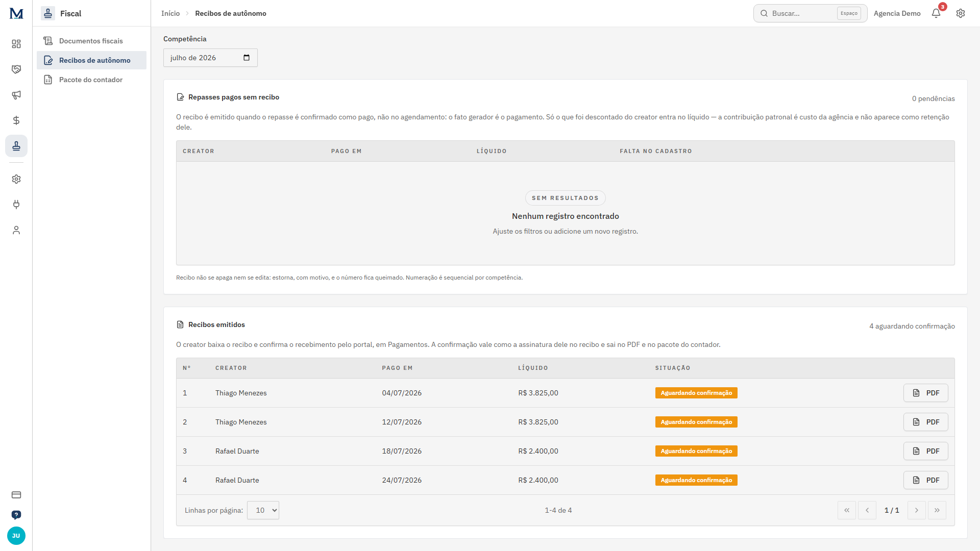
Task: Click the Recibos emitidos section title
Action: 216,324
